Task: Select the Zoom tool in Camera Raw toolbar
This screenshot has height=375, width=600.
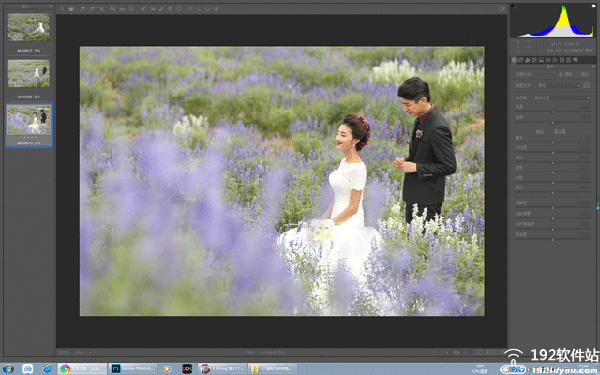Action: coord(62,9)
